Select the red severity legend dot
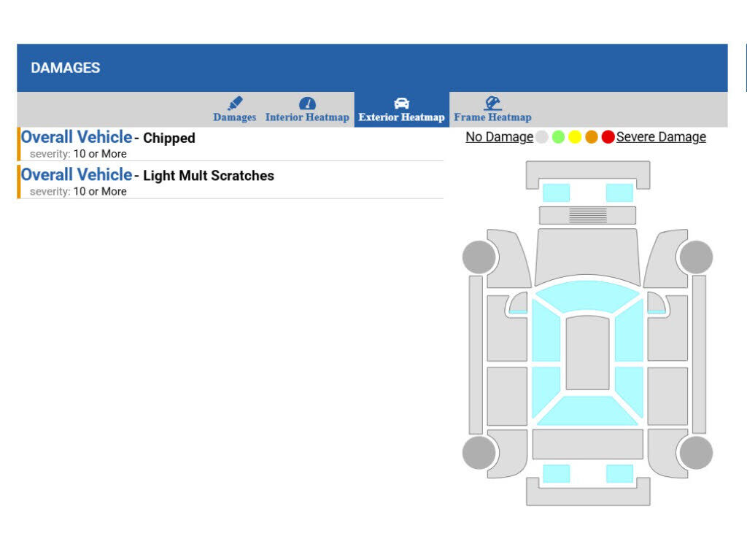This screenshot has width=747, height=560. coord(608,137)
